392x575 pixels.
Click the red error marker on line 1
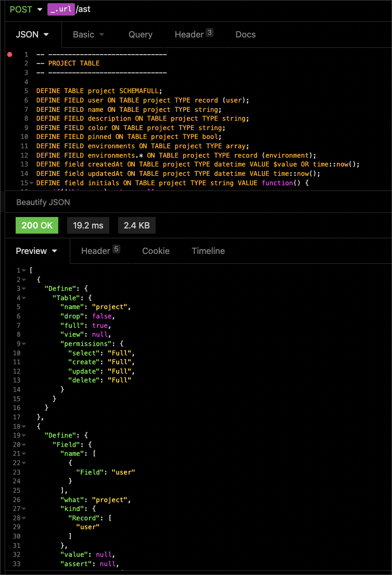click(10, 54)
